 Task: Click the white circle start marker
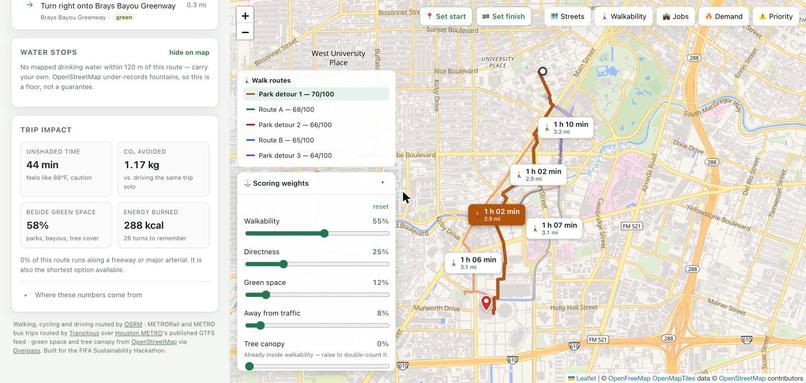(542, 71)
